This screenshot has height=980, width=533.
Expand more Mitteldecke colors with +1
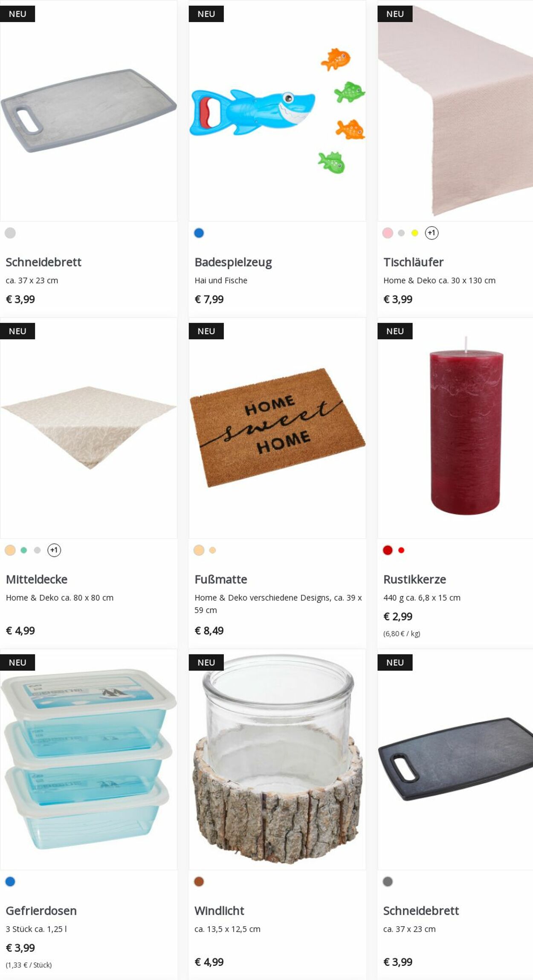tap(54, 550)
